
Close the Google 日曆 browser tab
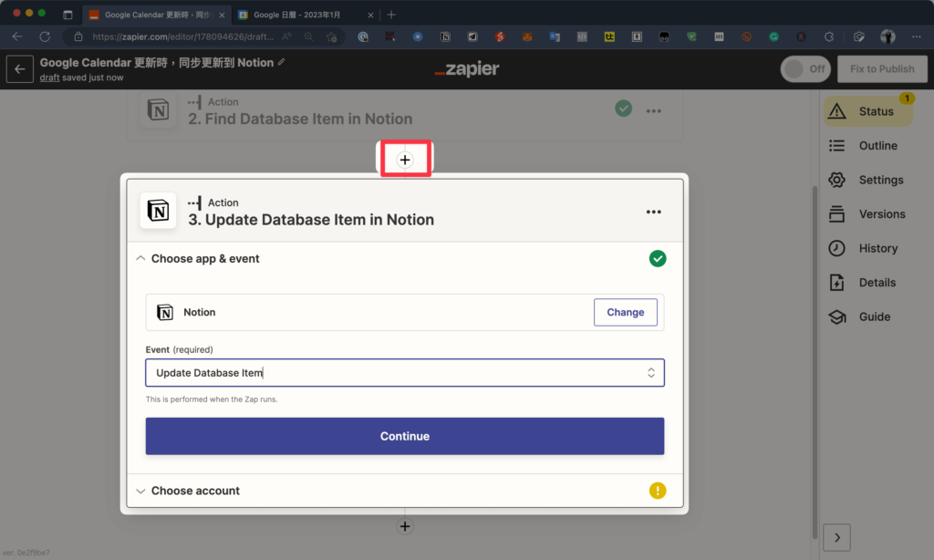[370, 15]
